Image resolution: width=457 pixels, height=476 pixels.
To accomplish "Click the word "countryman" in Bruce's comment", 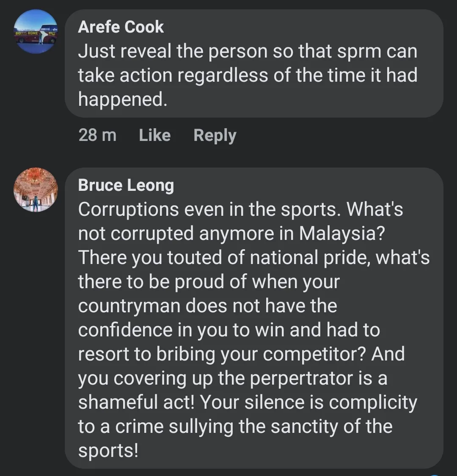I will coord(129,306).
